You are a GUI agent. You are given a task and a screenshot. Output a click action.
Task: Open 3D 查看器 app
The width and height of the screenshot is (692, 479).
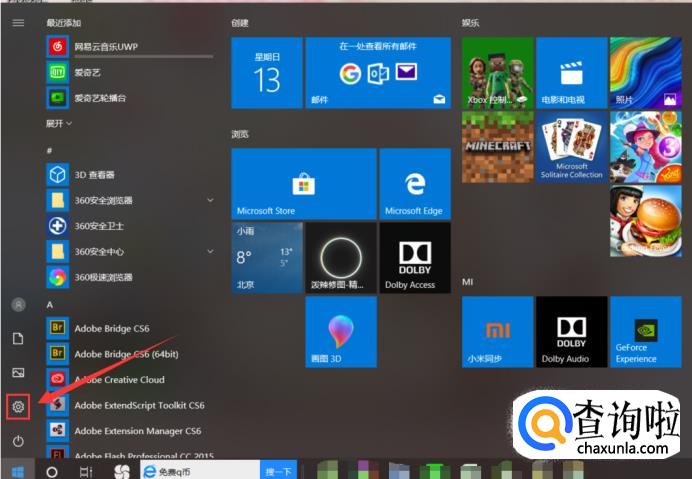[x=130, y=175]
